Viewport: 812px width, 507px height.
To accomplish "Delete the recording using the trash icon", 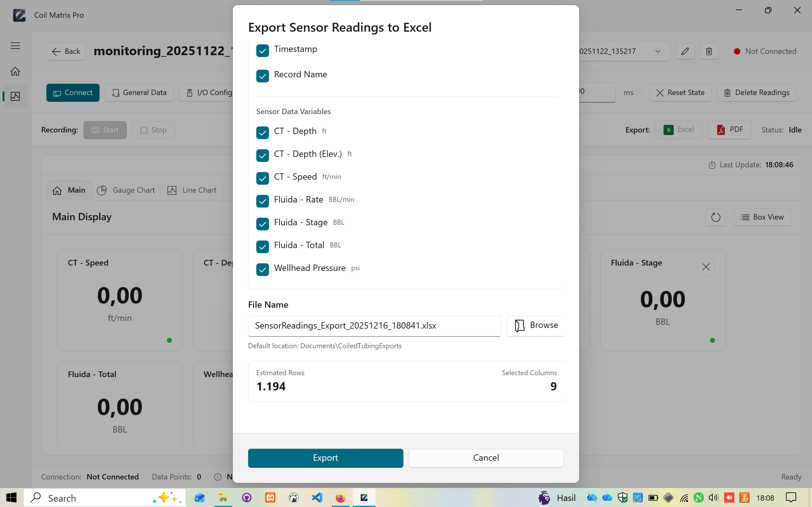I will coord(709,51).
